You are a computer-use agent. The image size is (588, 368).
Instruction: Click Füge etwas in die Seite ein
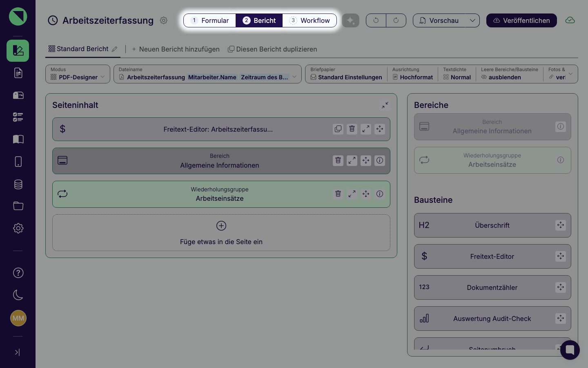click(221, 233)
